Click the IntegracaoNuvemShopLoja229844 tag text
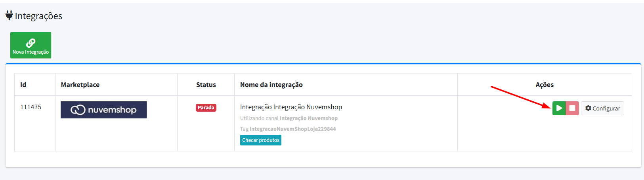 point(292,129)
